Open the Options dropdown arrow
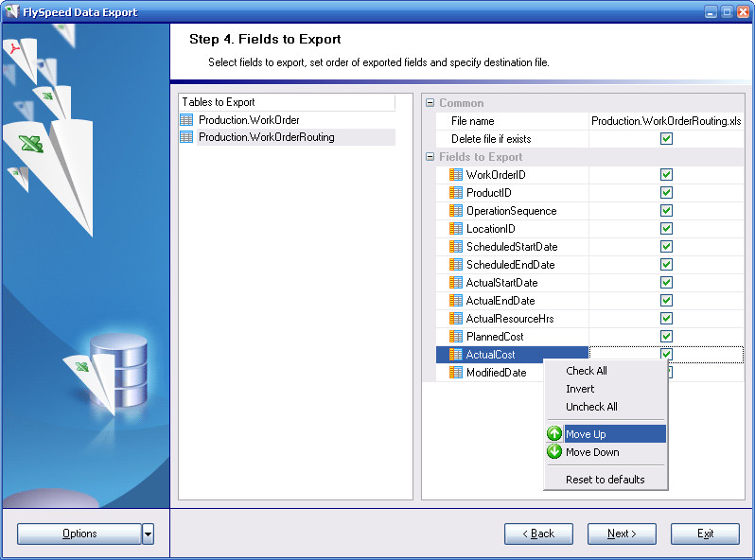This screenshot has width=755, height=560. point(148,534)
